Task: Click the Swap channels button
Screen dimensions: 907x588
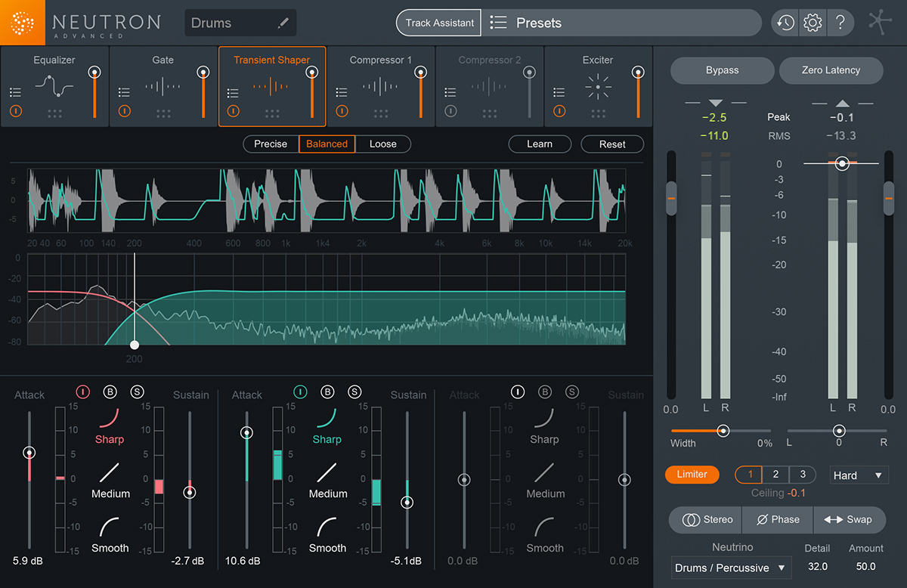Action: (848, 519)
